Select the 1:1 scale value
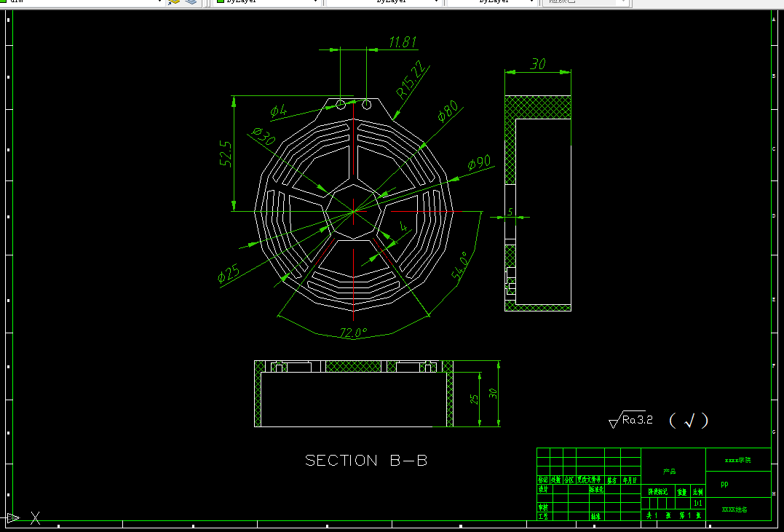 [698, 503]
